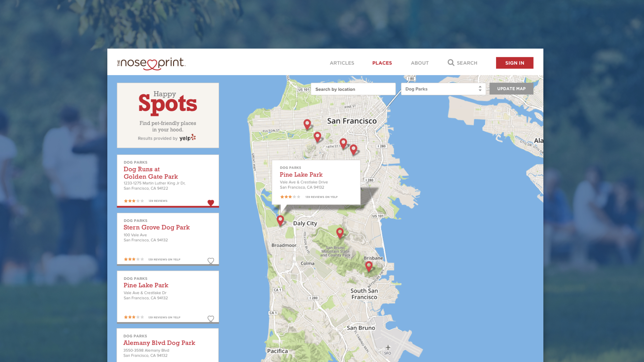Click '3550-3598 Alemany Blvd' address text

tap(146, 351)
